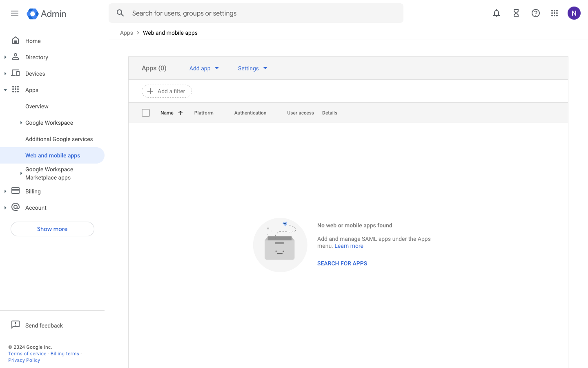Open the Google apps grid launcher
The height and width of the screenshot is (368, 588).
pos(555,13)
